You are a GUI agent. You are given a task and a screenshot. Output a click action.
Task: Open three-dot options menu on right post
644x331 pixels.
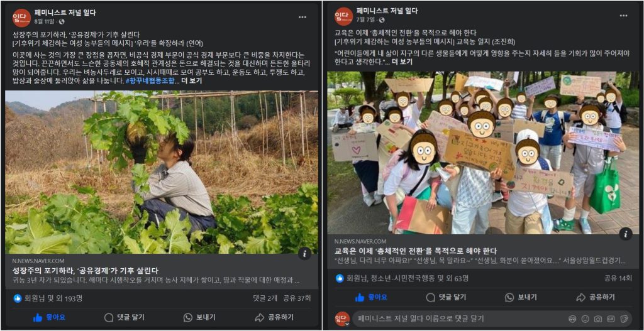tap(623, 16)
